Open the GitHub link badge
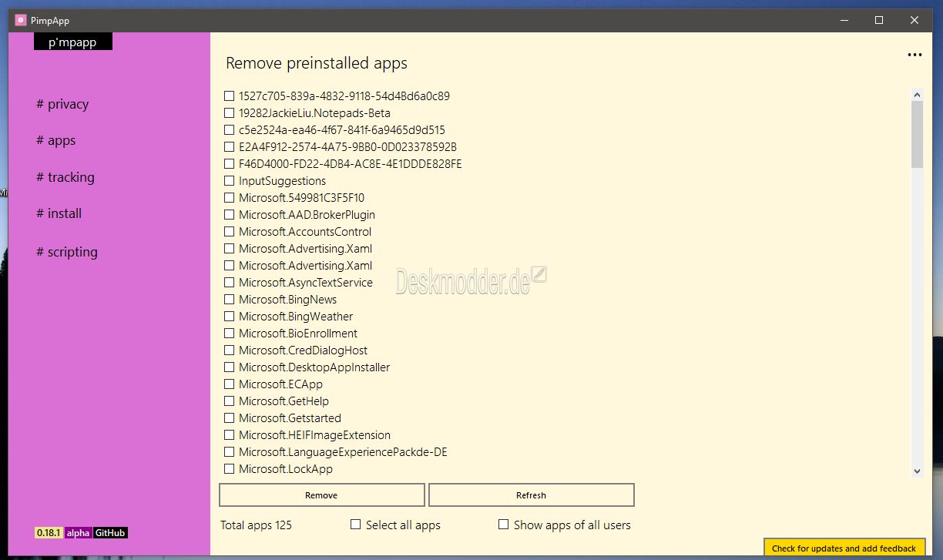Image resolution: width=943 pixels, height=560 pixels. (110, 532)
